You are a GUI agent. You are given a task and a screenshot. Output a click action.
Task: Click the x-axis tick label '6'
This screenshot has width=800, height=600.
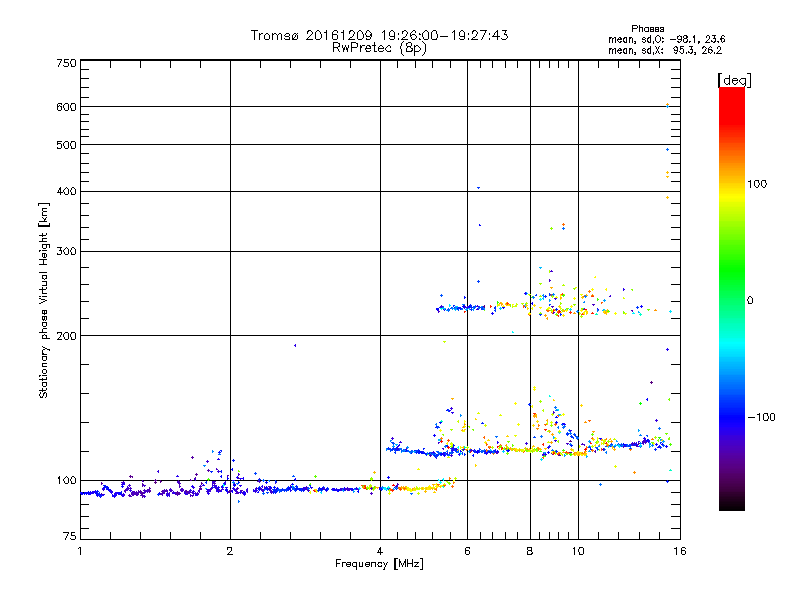[x=467, y=551]
